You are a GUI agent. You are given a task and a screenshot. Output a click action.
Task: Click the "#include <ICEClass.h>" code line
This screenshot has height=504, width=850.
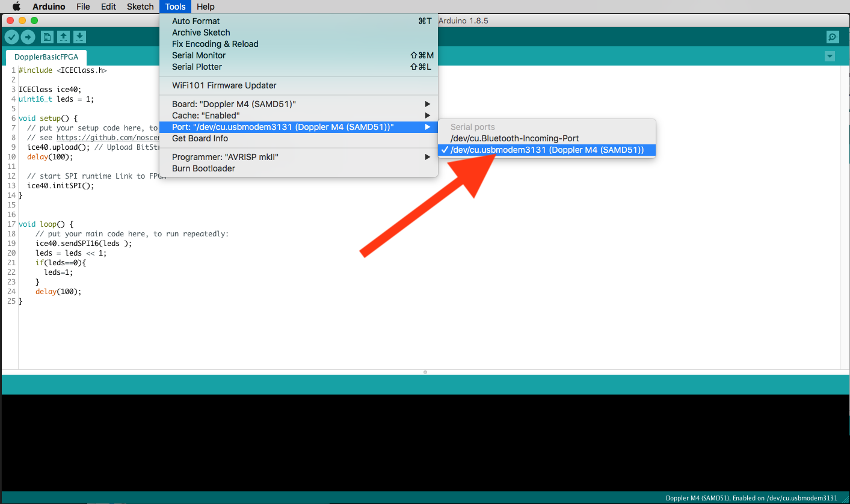(x=63, y=70)
